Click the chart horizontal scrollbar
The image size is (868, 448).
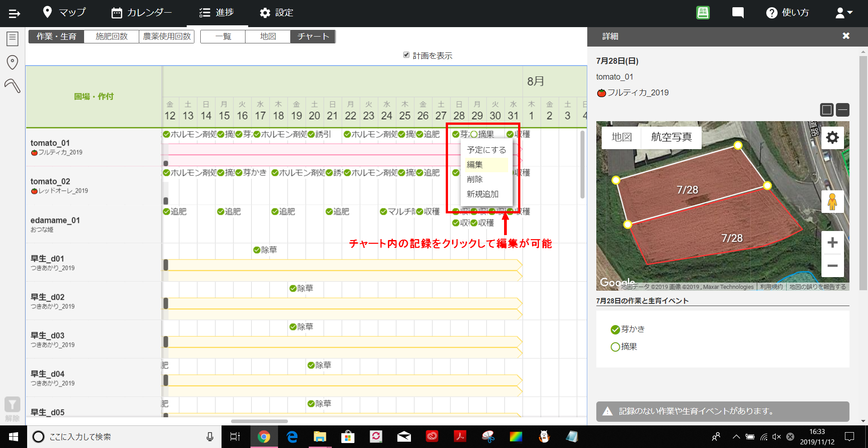259,421
